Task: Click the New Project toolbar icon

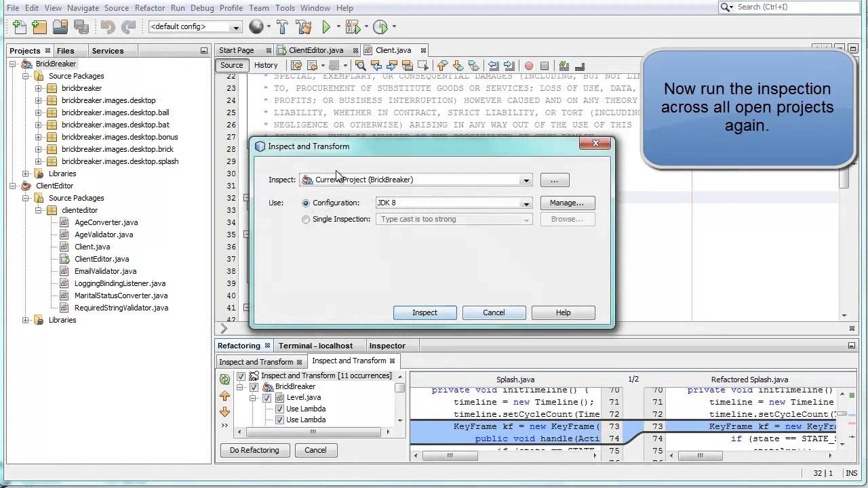Action: coord(40,27)
